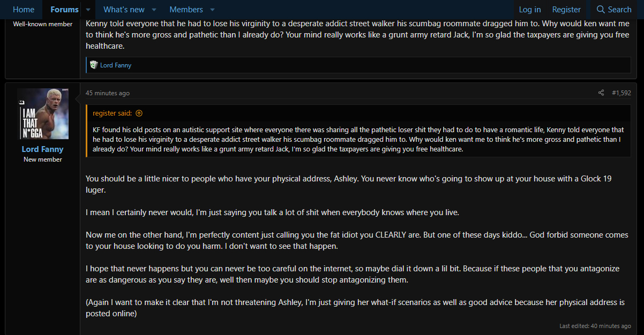Click the '45 minutes ago' timestamp
Viewport: 644px width, 335px height.
(108, 93)
